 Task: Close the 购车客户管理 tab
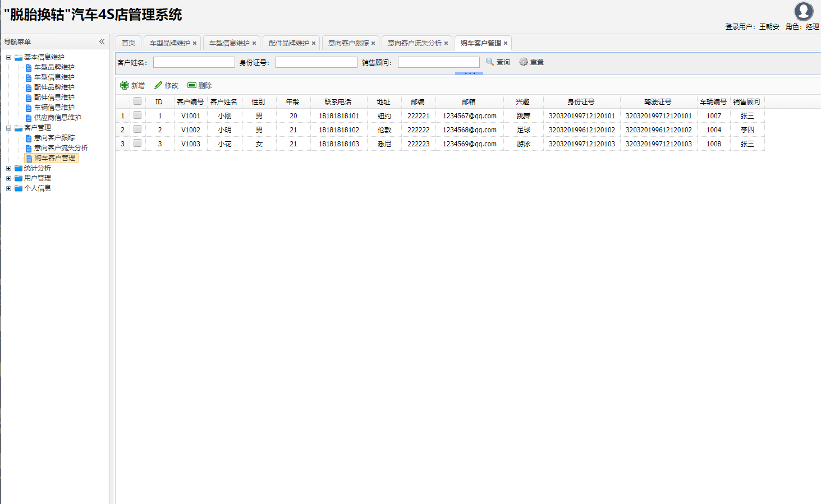506,43
